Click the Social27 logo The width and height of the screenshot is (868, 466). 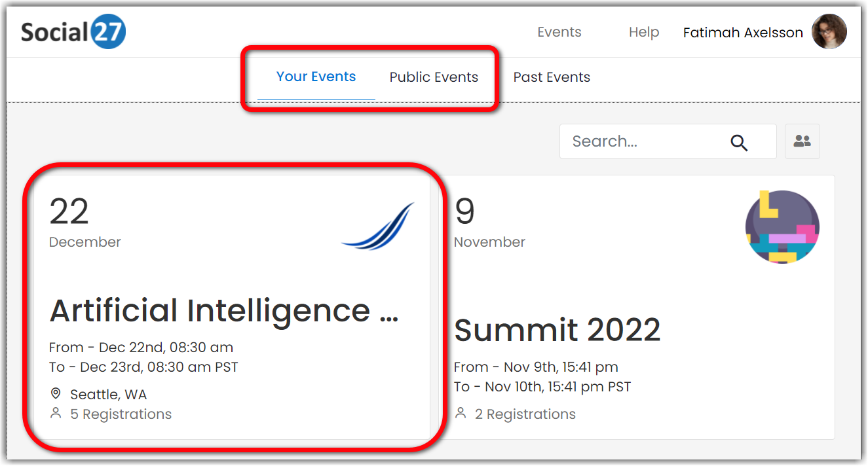pos(73,32)
